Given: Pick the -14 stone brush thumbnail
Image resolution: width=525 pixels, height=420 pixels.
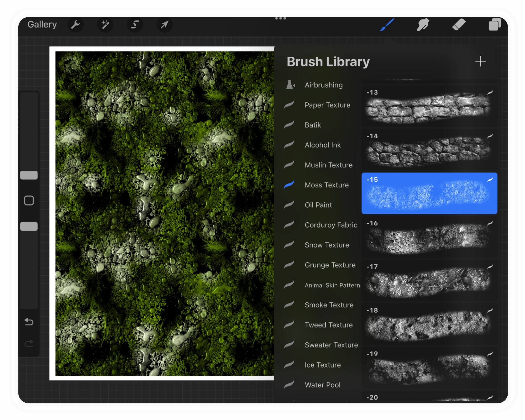Looking at the screenshot, I should pyautogui.click(x=429, y=150).
